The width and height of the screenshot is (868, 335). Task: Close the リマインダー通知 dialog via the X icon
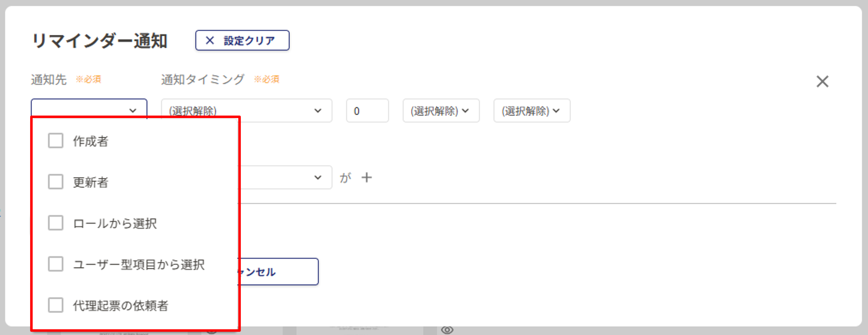coord(822,81)
